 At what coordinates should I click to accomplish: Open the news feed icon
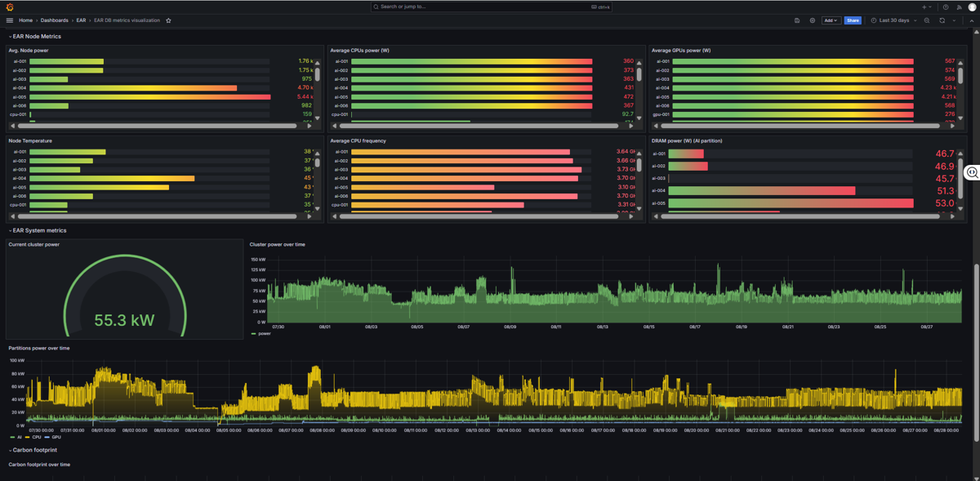[959, 7]
